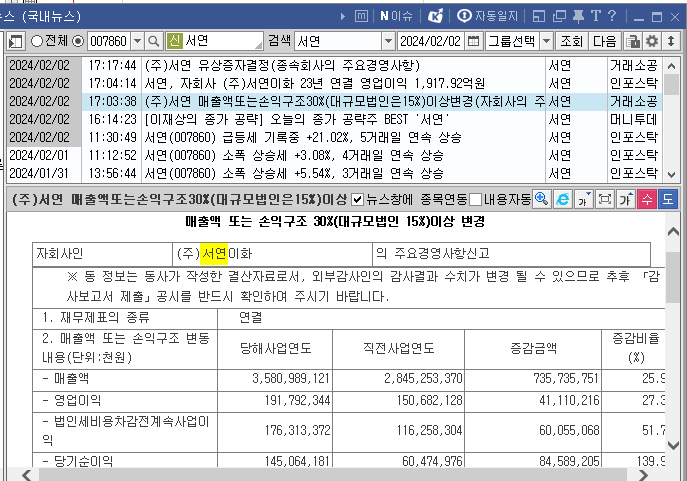Open news about 서연이화 23년 연결 영업이익
Image resolution: width=687 pixels, height=481 pixels.
(x=335, y=84)
